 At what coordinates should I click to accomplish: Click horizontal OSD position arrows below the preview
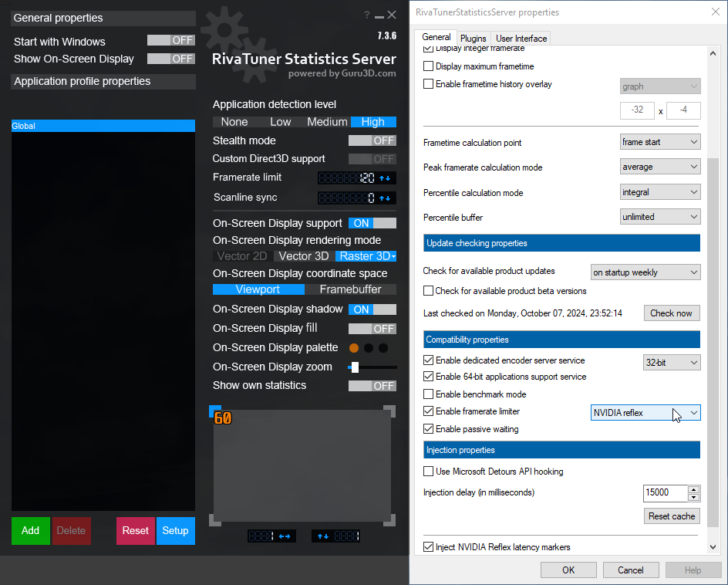point(285,536)
